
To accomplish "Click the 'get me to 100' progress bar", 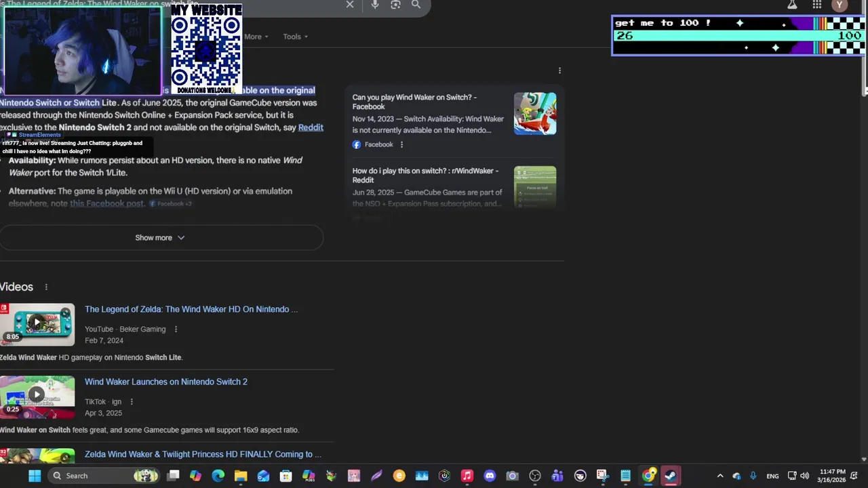I will 738,35.
